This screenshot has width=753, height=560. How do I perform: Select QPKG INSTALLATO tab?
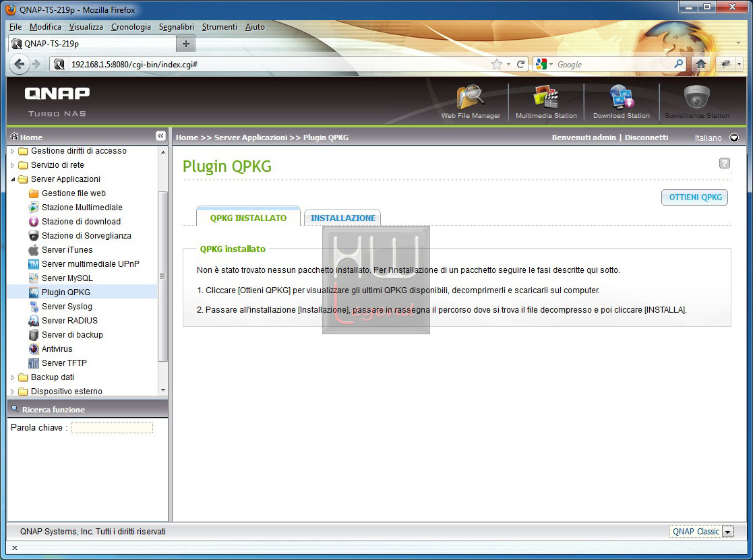tap(248, 217)
